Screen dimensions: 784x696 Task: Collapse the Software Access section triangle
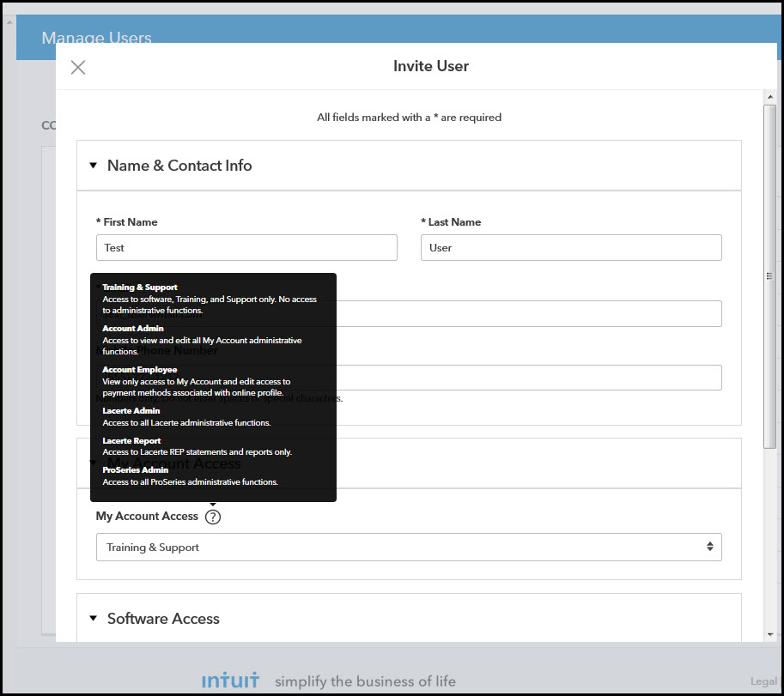tap(93, 619)
